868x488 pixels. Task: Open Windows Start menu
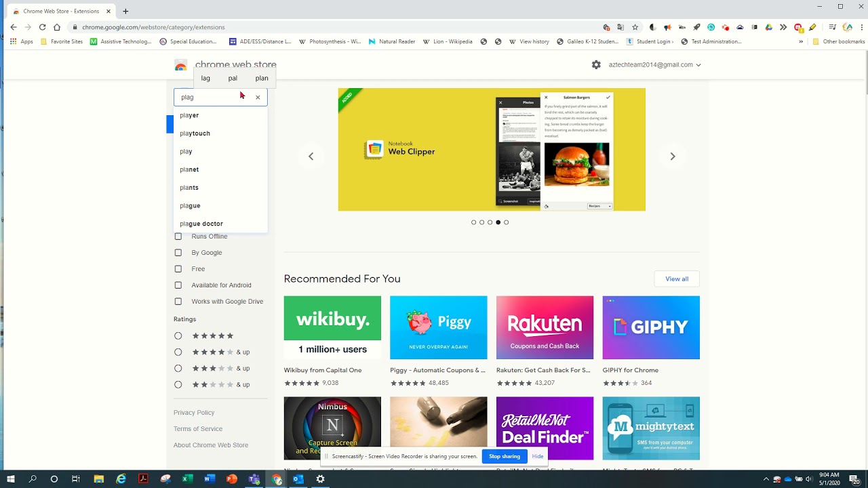(x=11, y=479)
